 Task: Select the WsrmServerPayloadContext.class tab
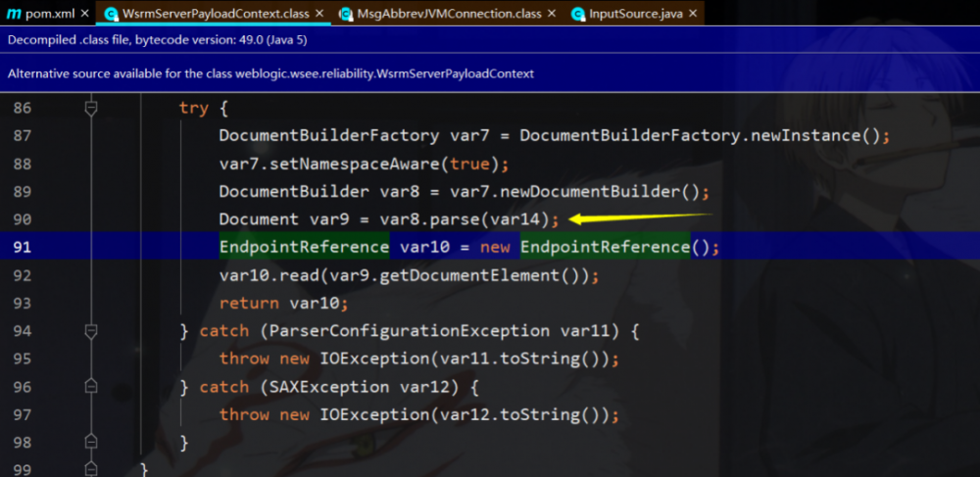(x=214, y=13)
